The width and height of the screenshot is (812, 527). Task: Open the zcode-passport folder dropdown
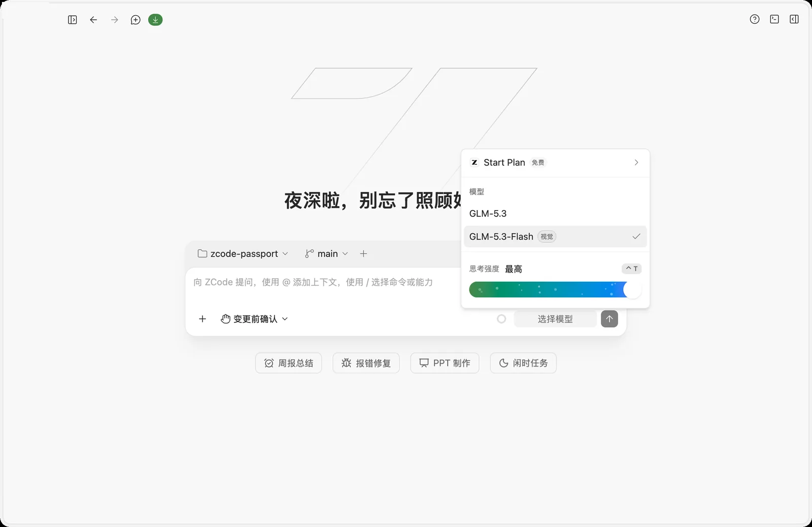coord(243,253)
